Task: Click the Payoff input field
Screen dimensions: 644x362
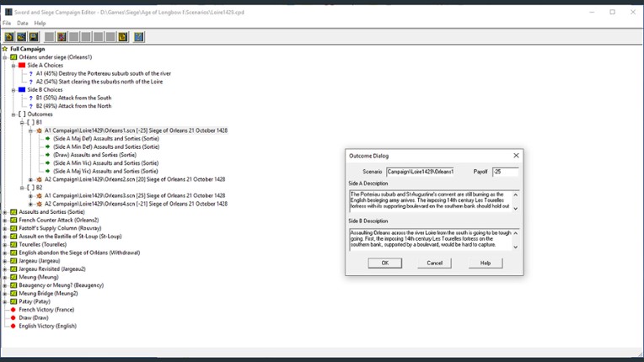Action: 505,172
